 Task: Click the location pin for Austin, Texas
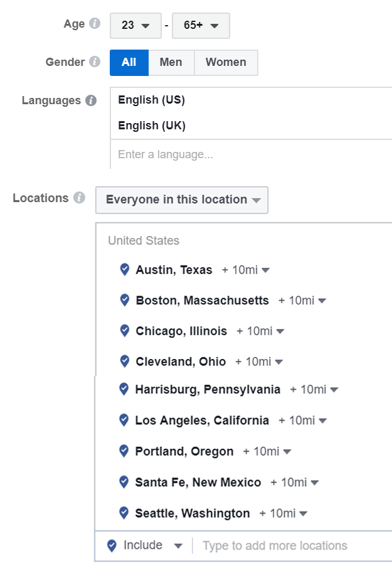(125, 269)
